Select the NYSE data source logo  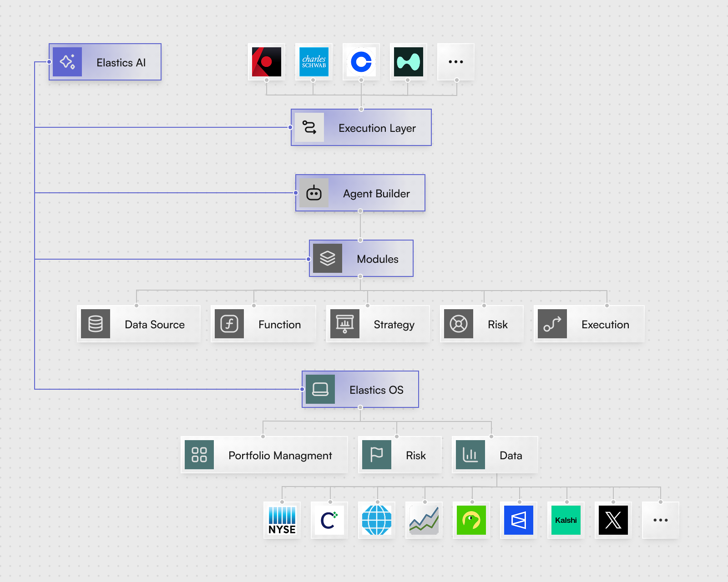pyautogui.click(x=282, y=520)
